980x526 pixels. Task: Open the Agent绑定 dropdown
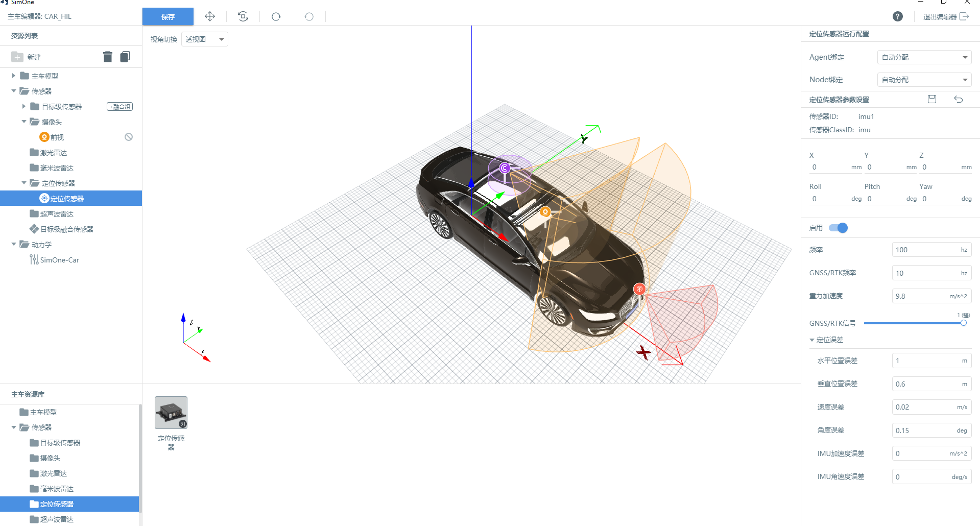(924, 57)
